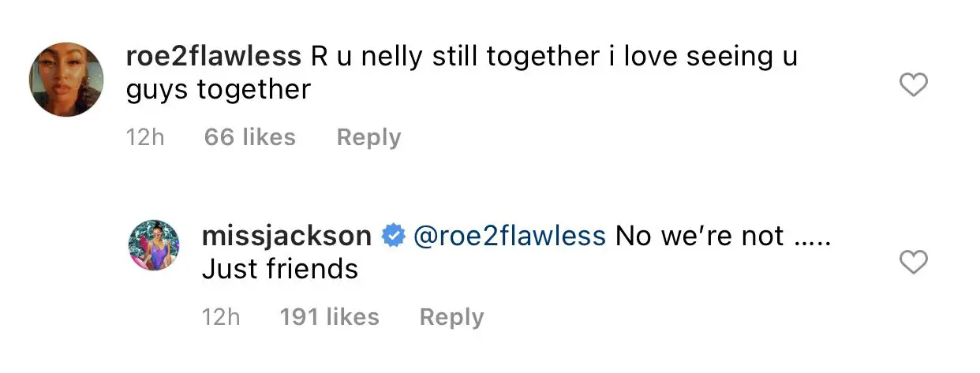Viewport: 980px width, 373px height.
Task: Tap the heart on missjackson's reply
Action: (914, 263)
